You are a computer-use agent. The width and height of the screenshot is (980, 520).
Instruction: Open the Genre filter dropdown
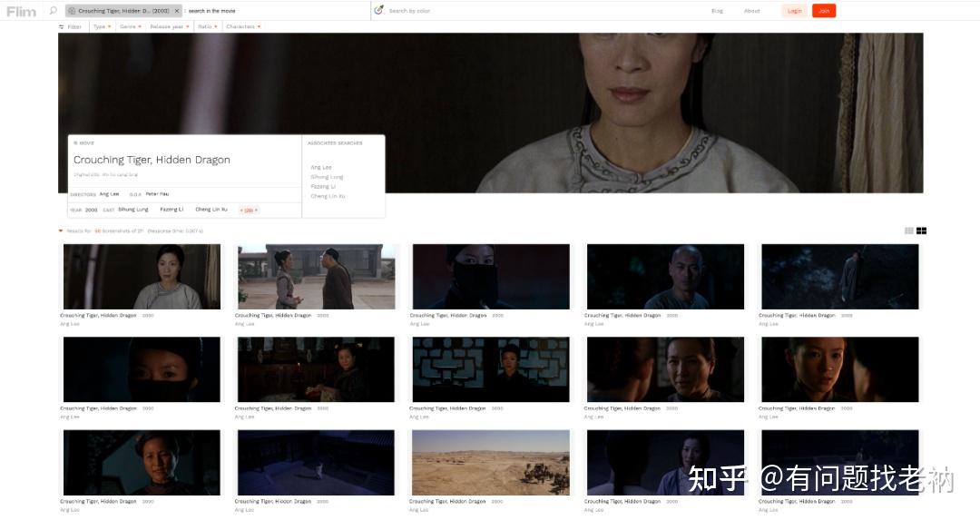coord(131,27)
